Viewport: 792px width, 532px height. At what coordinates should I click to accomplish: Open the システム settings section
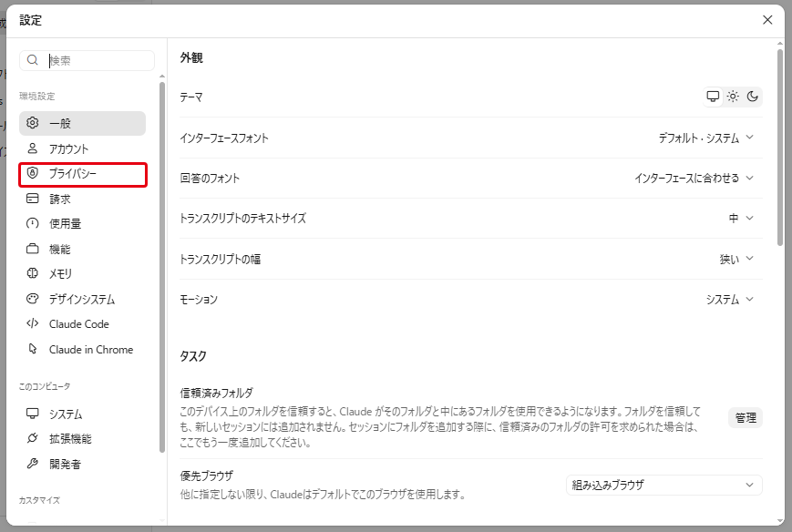point(82,414)
